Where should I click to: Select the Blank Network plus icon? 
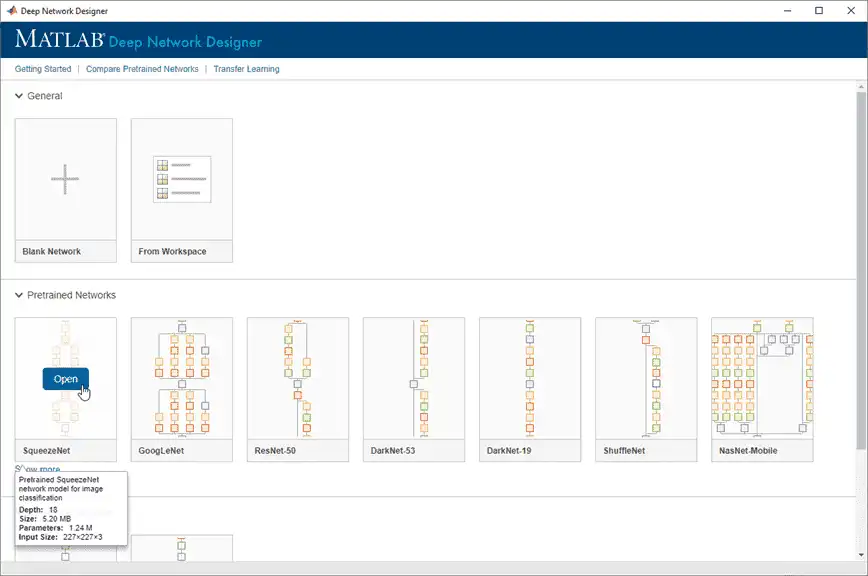point(65,179)
